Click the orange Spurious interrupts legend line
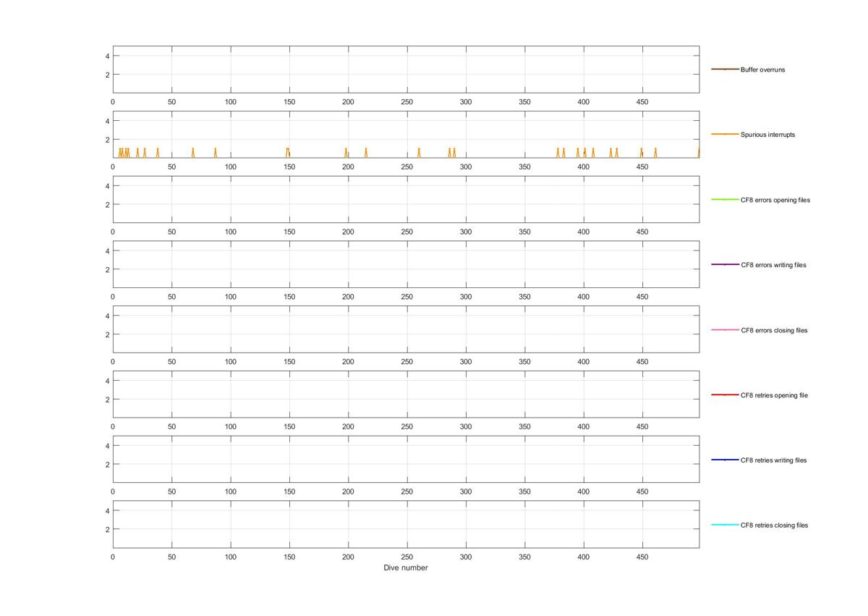The height and width of the screenshot is (616, 868). point(725,135)
